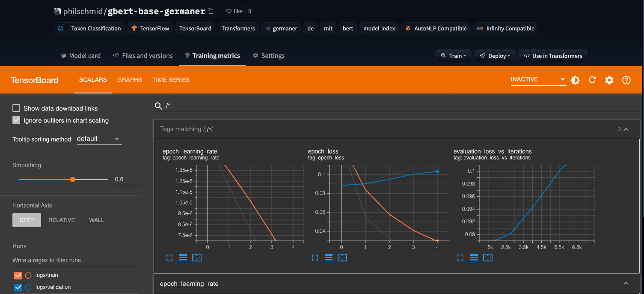Uncheck the logs/train run checkbox

pyautogui.click(x=18, y=275)
